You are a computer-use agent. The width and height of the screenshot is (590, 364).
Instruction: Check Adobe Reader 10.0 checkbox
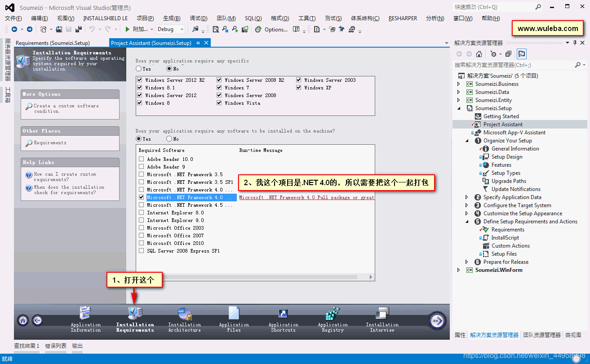(142, 159)
